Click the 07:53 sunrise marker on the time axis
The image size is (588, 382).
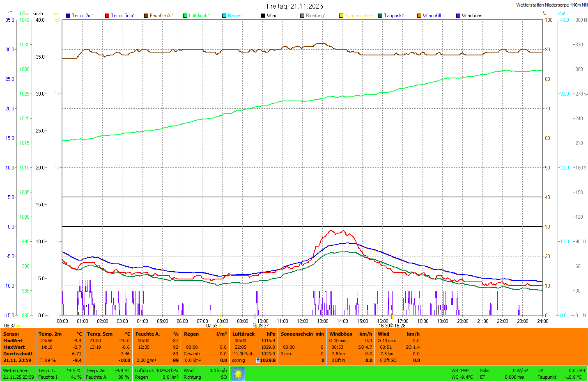coord(212,326)
